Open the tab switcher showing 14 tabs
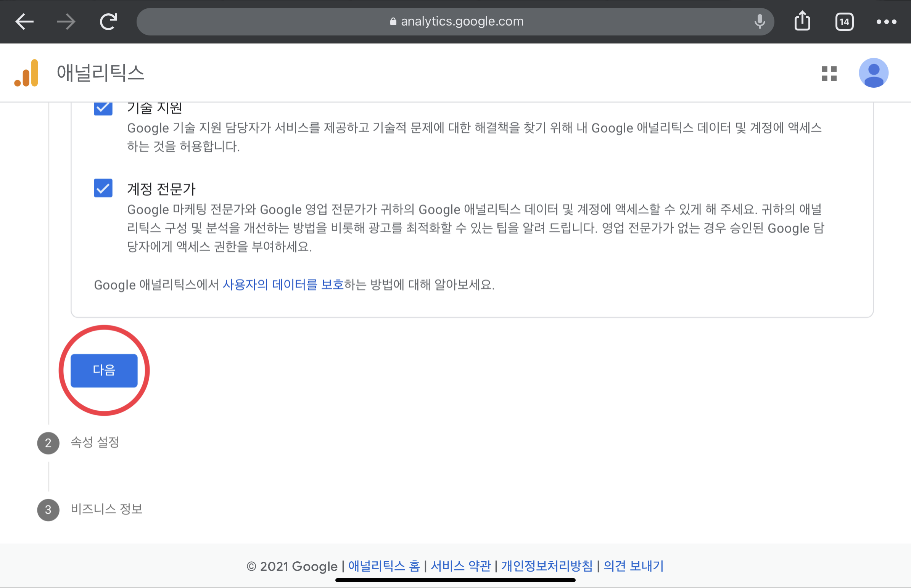 click(844, 22)
